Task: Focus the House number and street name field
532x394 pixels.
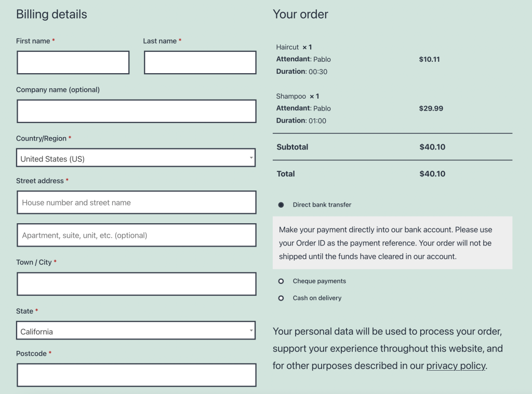Action: (x=136, y=202)
